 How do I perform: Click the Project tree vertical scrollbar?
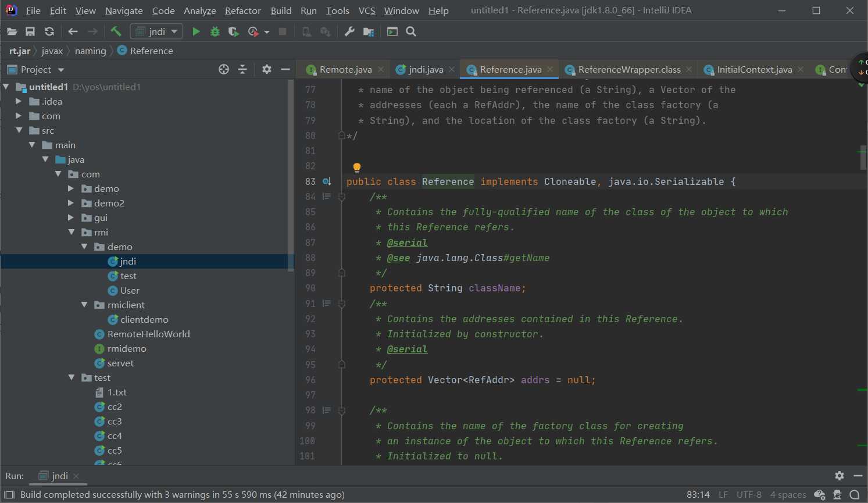coord(291,174)
